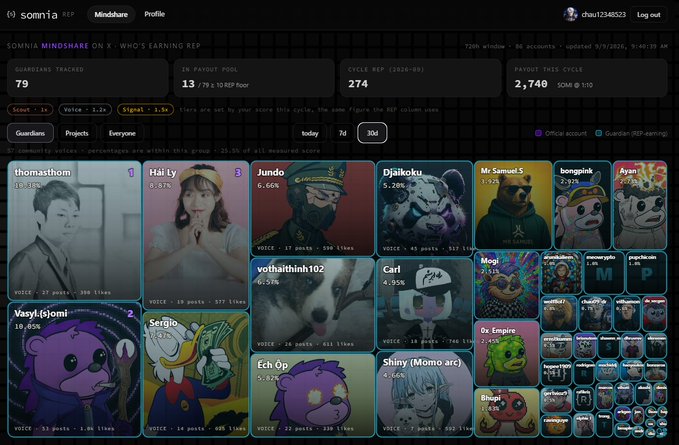
Task: Open the Mogi card
Action: (x=507, y=285)
